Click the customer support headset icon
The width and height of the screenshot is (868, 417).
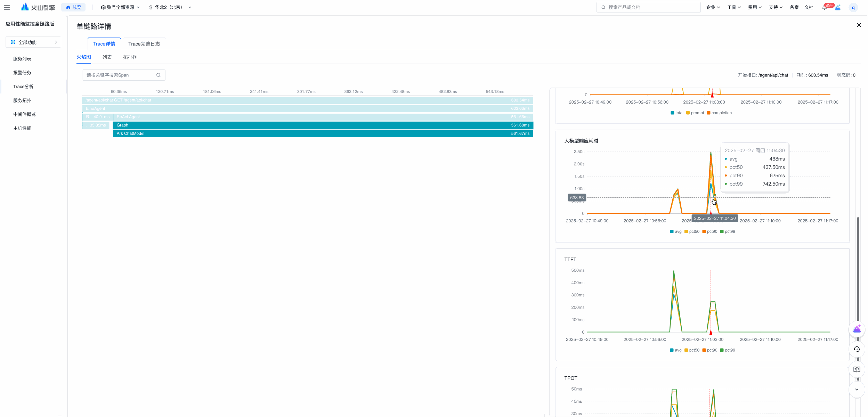857,349
